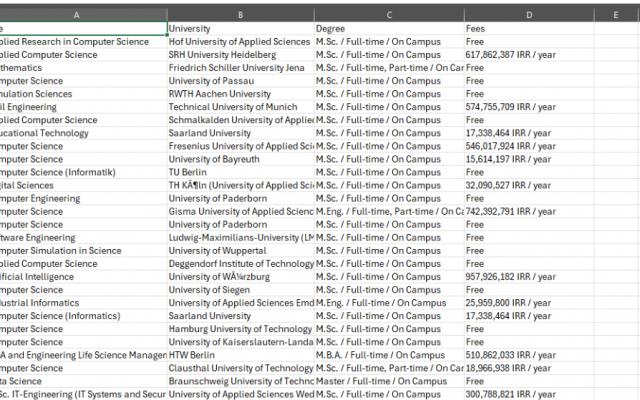Select 'M.B.A. / Full-time / On Campus' cell
The width and height of the screenshot is (640, 400).
tap(389, 355)
